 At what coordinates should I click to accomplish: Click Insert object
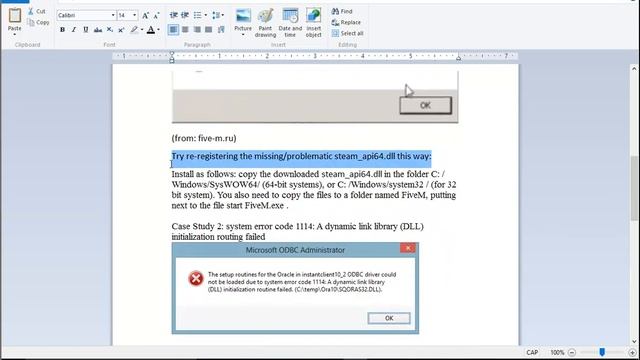coord(313,23)
